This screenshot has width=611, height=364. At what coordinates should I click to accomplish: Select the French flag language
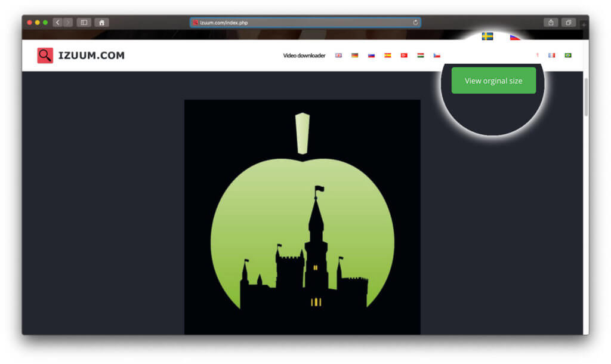pyautogui.click(x=551, y=55)
